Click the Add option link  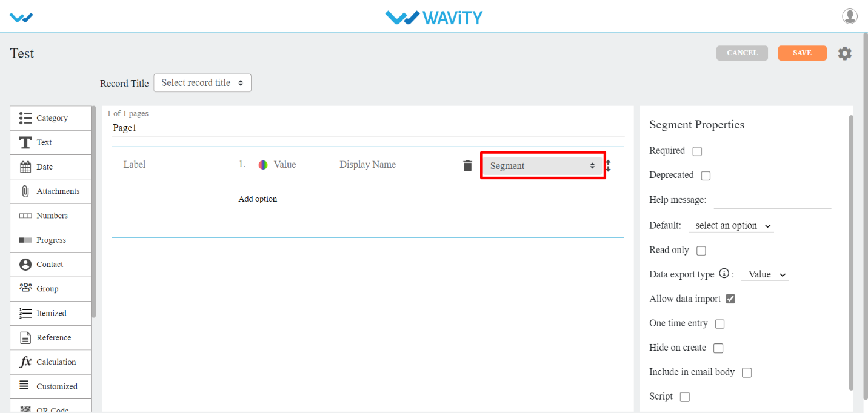(258, 199)
